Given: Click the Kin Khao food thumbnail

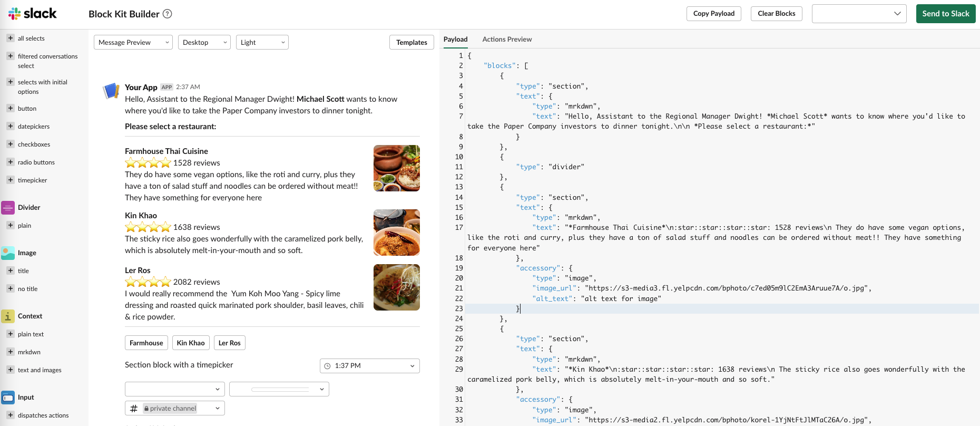Looking at the screenshot, I should (x=397, y=233).
